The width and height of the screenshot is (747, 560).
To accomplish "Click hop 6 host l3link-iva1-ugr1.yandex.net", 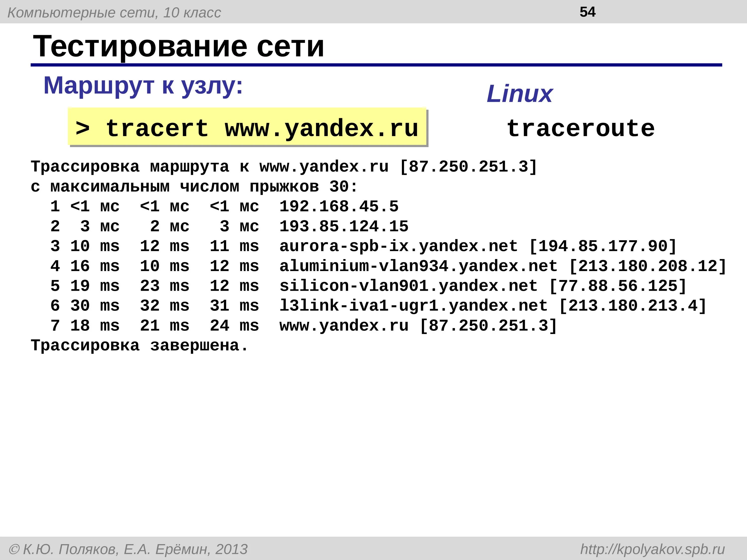I will [413, 306].
